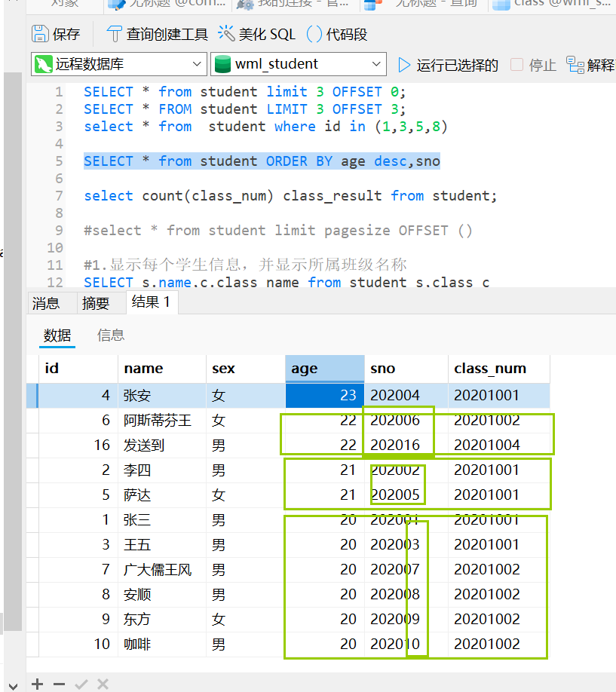Screen dimensions: 616x692
Task: Click the line SELECT s.name,c.class_name
Action: 287,282
